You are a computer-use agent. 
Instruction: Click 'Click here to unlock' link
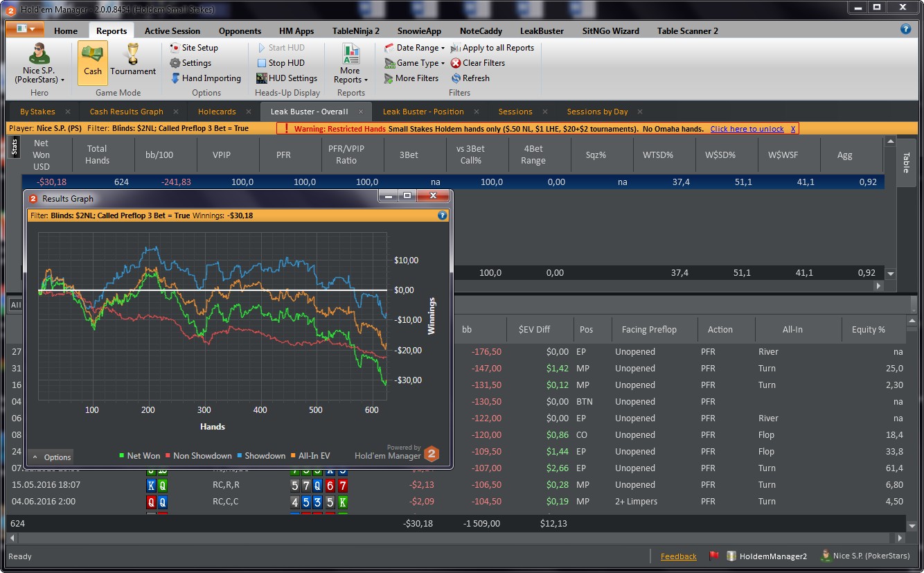point(747,129)
